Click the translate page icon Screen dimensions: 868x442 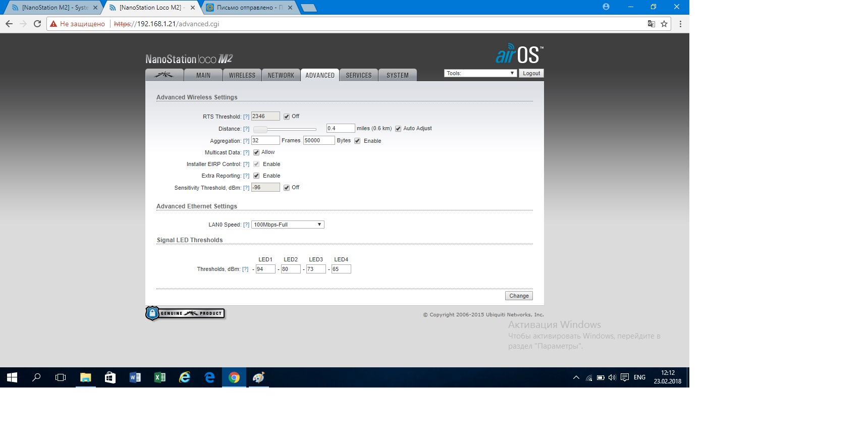coord(652,24)
